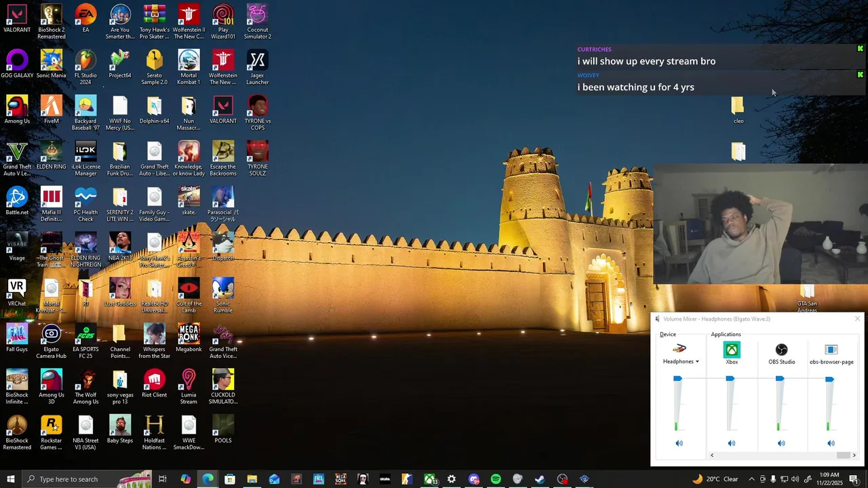Open the Baby Steps desktop icon

tap(120, 429)
